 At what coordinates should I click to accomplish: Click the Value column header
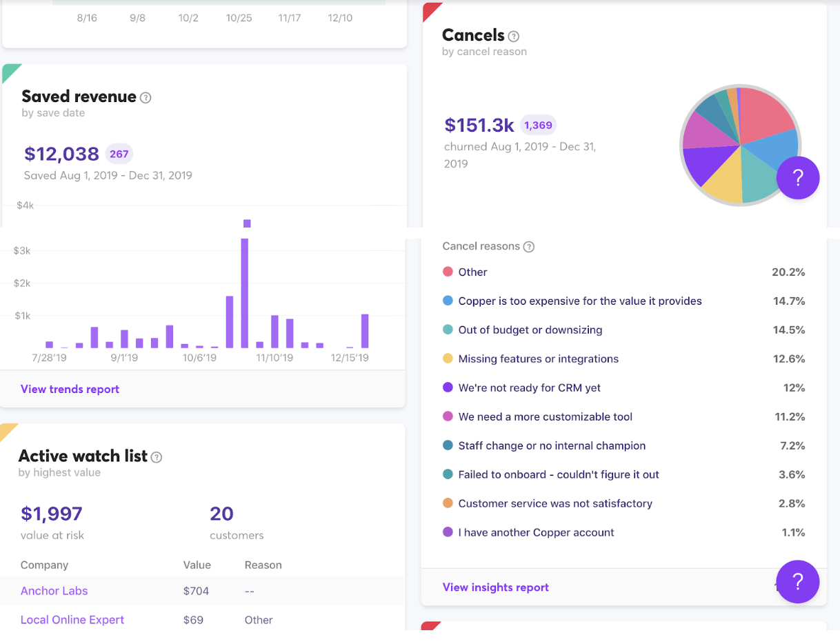197,565
